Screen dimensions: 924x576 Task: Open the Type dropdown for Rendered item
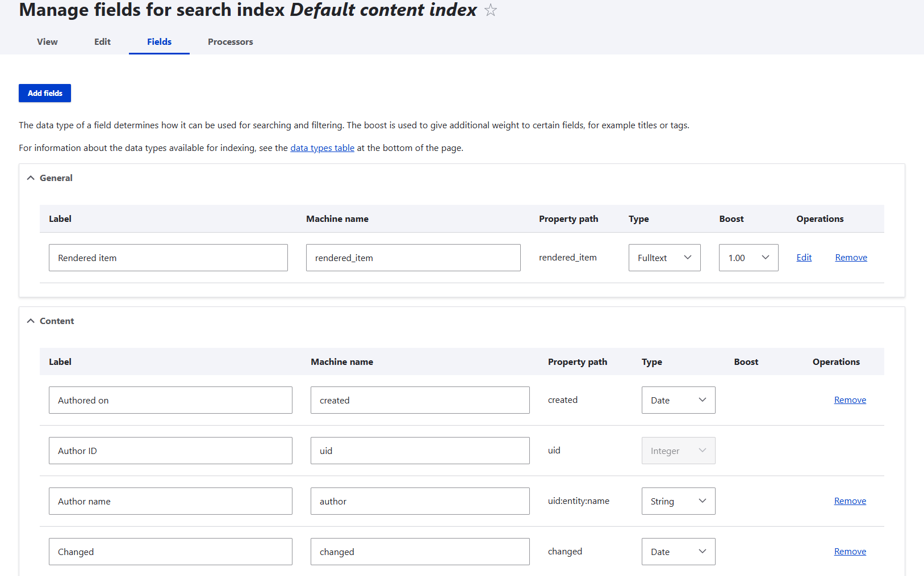pyautogui.click(x=664, y=257)
